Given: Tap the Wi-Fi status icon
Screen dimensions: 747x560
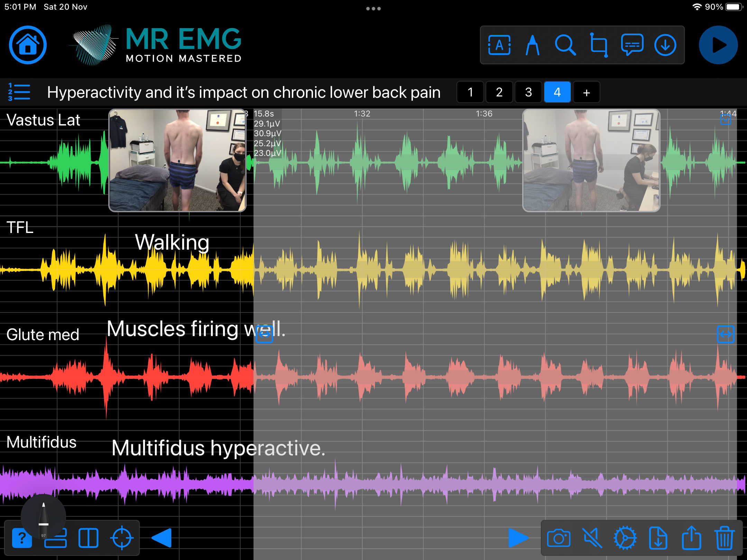Looking at the screenshot, I should (697, 7).
